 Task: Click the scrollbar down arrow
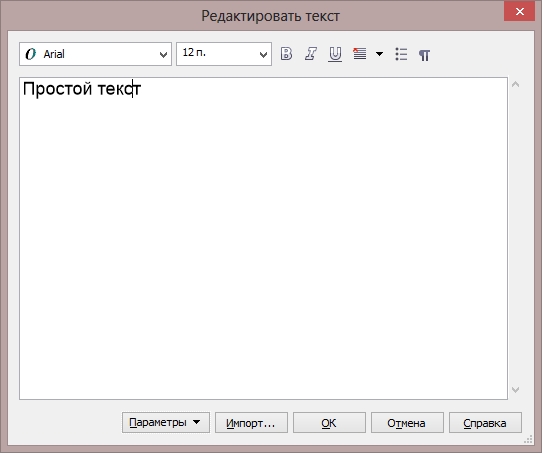515,390
